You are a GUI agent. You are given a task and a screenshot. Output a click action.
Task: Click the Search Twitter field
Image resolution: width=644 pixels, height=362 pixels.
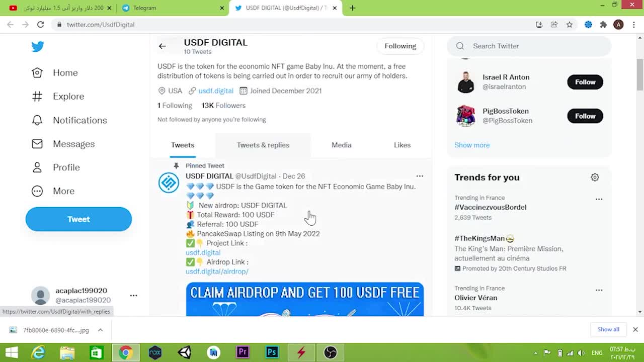(533, 46)
